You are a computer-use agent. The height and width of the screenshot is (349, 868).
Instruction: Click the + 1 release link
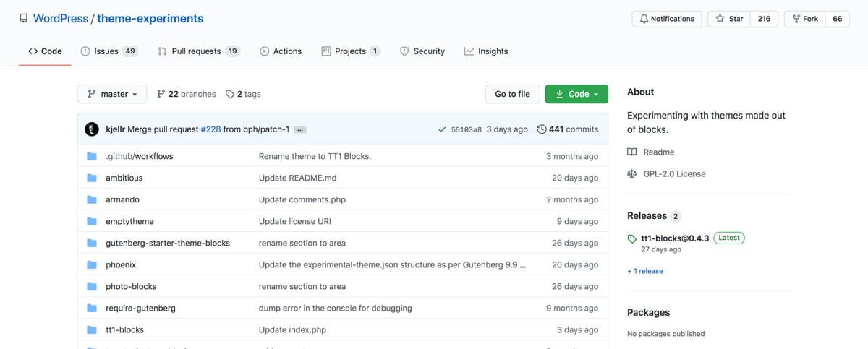tap(645, 271)
